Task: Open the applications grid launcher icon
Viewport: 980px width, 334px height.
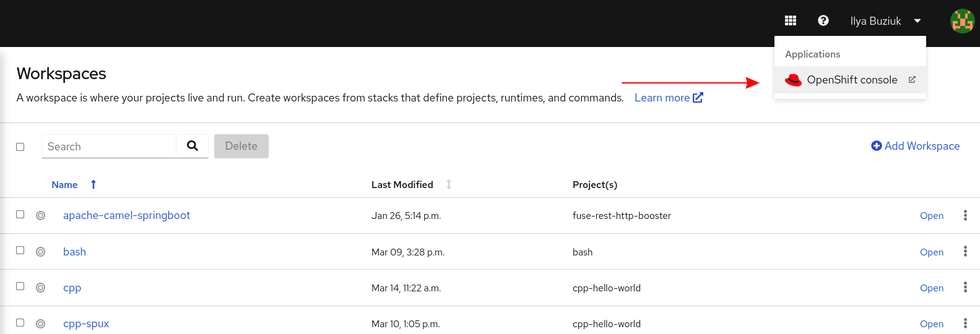Action: 791,20
